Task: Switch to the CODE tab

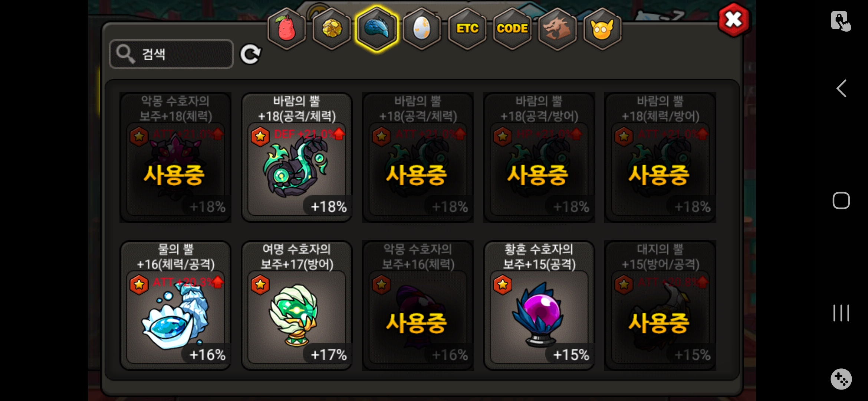Action: click(512, 29)
